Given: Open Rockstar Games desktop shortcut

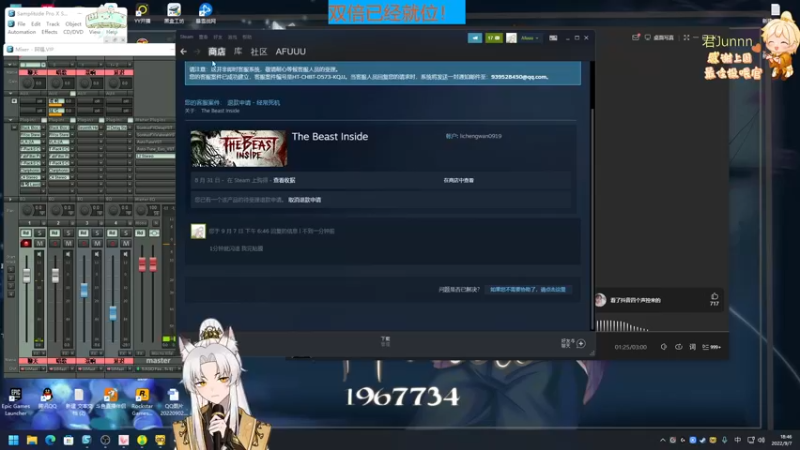Looking at the screenshot, I should pos(142,402).
